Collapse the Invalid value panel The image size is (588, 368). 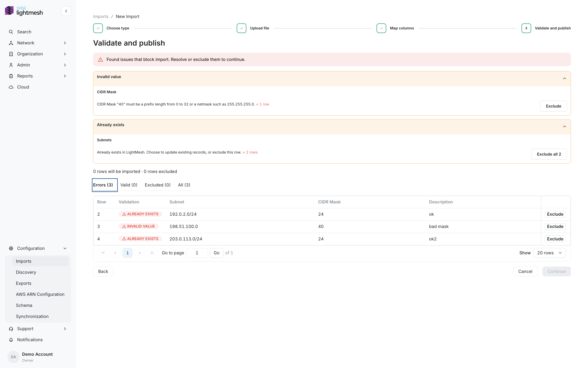coord(565,78)
